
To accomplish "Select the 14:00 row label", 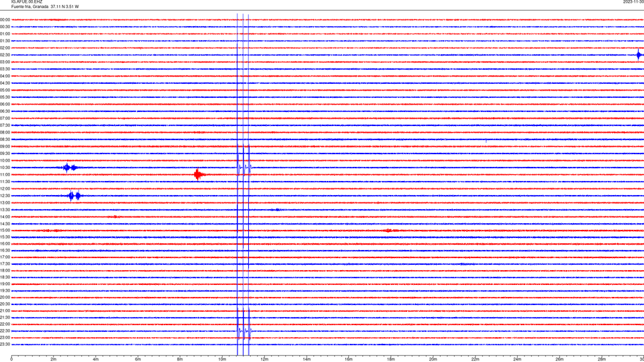I will [x=5, y=217].
